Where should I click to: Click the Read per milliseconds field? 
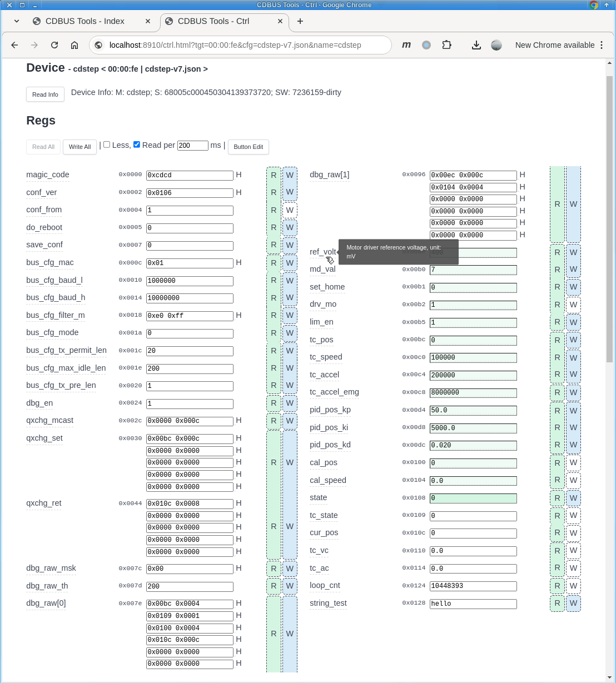192,146
